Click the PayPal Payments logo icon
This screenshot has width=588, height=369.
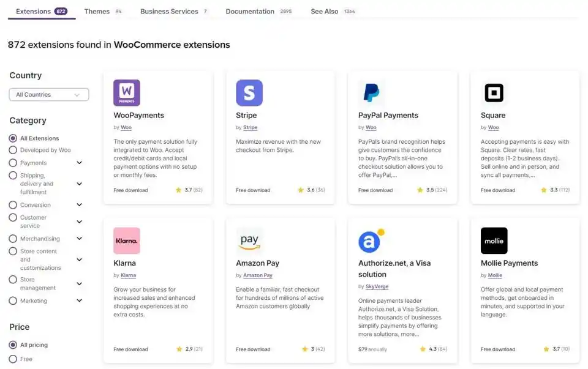(x=371, y=93)
